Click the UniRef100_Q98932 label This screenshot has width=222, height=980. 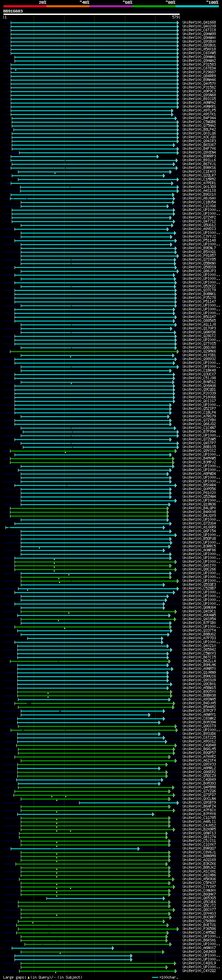(199, 359)
